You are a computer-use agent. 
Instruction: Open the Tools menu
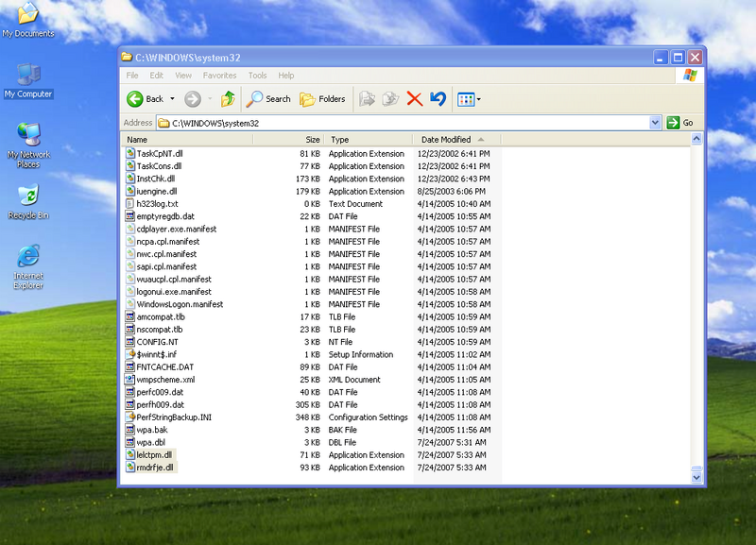(x=257, y=76)
